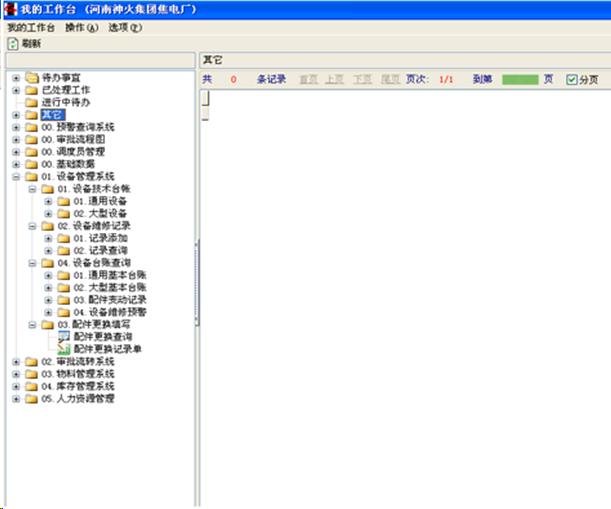Click the 其它 folder icon in tree
Viewport: 611px width, 509px height.
(31, 115)
